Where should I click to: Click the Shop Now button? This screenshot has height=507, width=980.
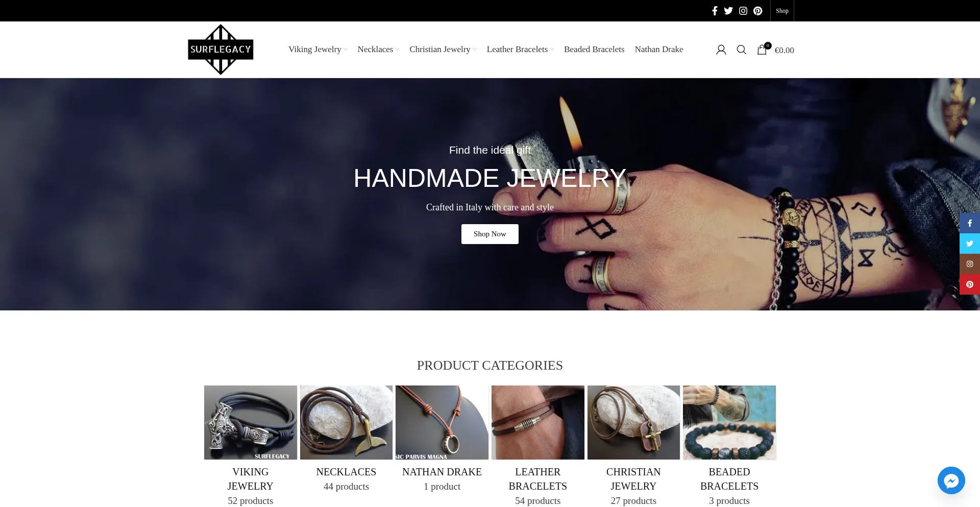click(x=490, y=234)
